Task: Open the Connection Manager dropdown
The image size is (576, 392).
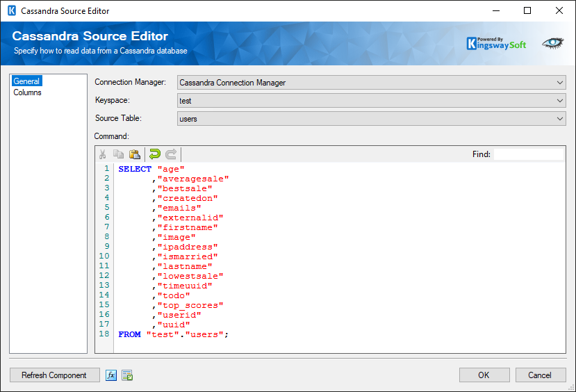Action: 372,83
